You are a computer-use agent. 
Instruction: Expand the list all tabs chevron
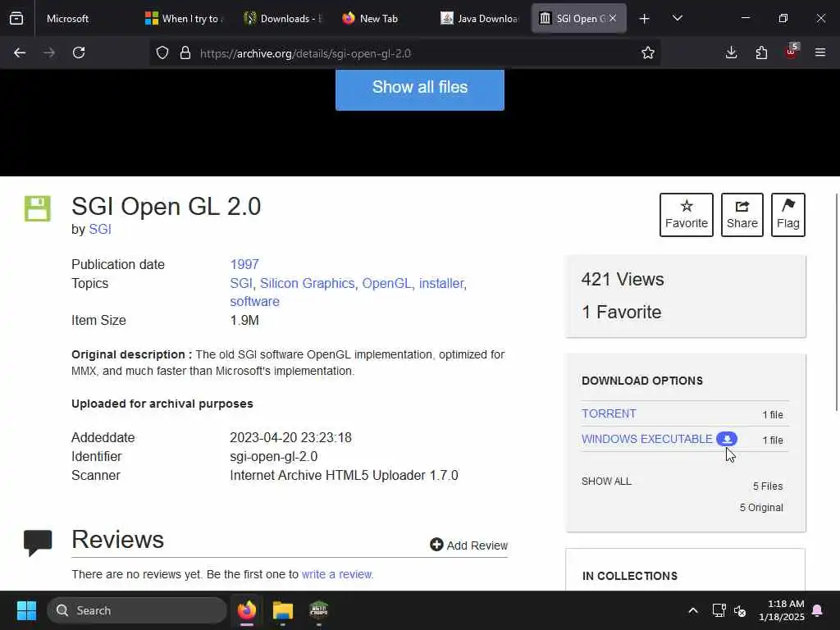[677, 19]
